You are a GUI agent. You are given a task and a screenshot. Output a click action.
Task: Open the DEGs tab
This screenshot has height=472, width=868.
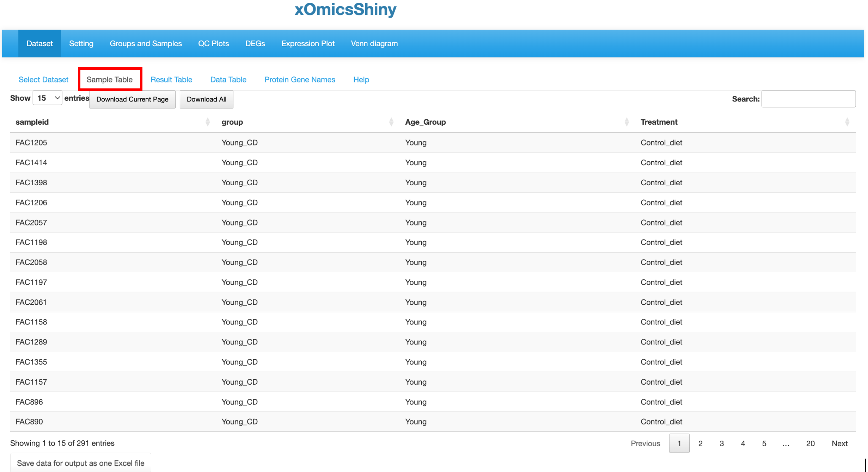[x=255, y=43]
